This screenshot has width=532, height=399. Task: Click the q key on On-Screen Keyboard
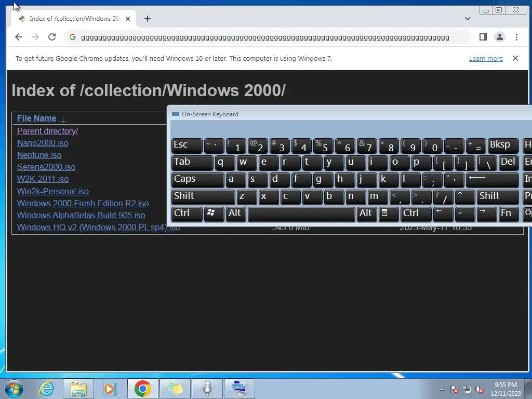[x=224, y=163]
